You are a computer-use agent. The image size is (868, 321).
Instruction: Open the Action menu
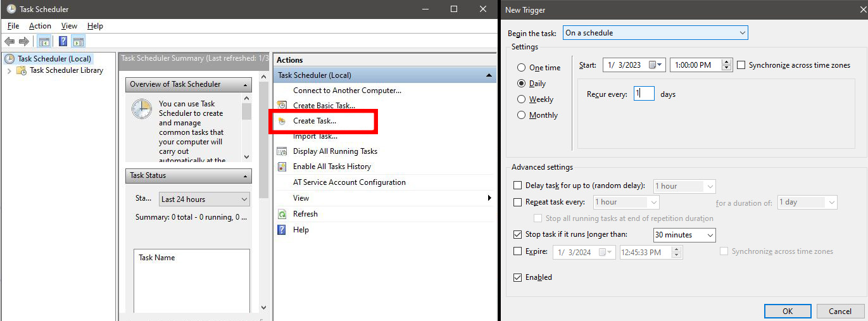pyautogui.click(x=40, y=26)
